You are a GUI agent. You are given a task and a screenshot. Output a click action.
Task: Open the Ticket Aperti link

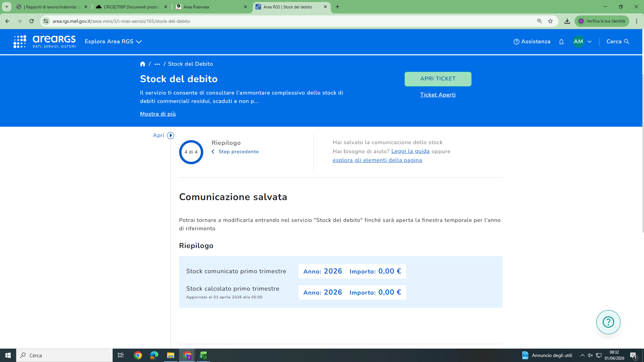438,95
